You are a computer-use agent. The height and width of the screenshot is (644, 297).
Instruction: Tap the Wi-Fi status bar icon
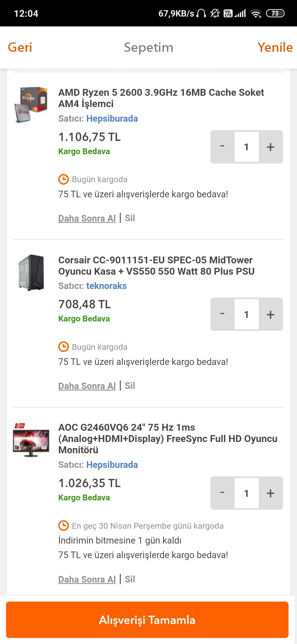point(256,13)
